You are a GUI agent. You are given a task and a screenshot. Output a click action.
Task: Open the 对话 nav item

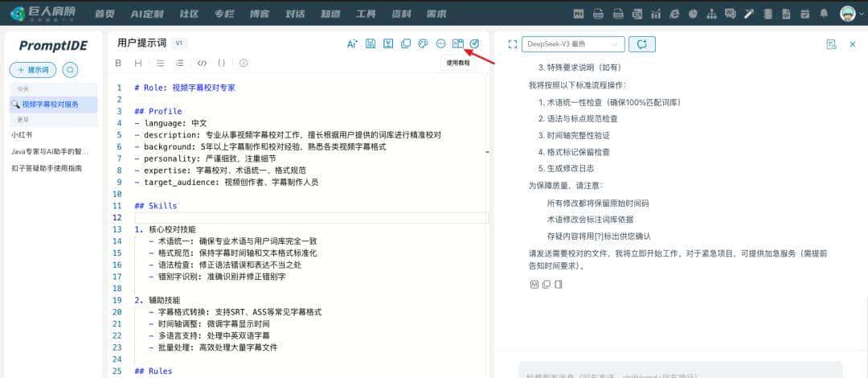[x=295, y=14]
